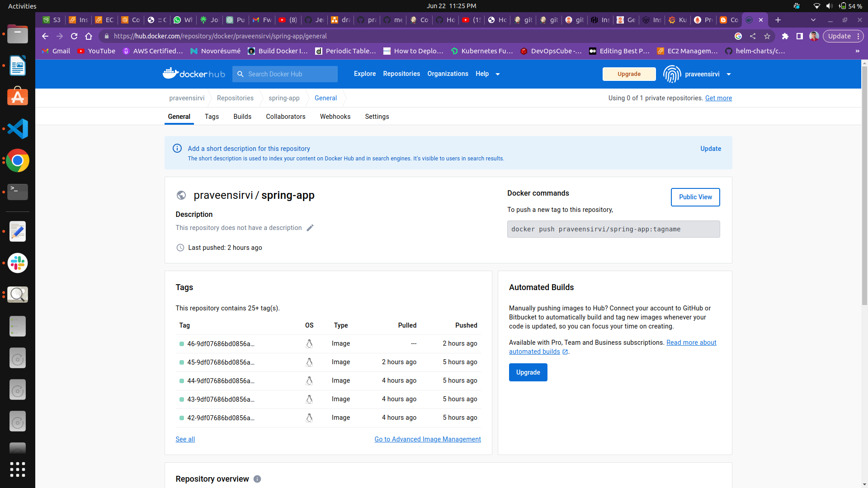868x488 pixels.
Task: Click the browser back arrow
Action: [45, 36]
